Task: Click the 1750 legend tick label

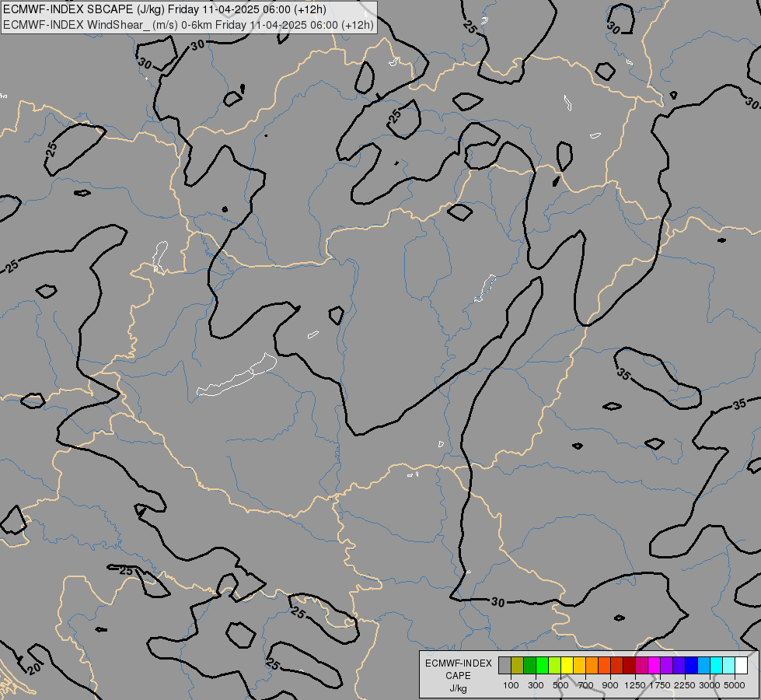Action: (x=660, y=685)
